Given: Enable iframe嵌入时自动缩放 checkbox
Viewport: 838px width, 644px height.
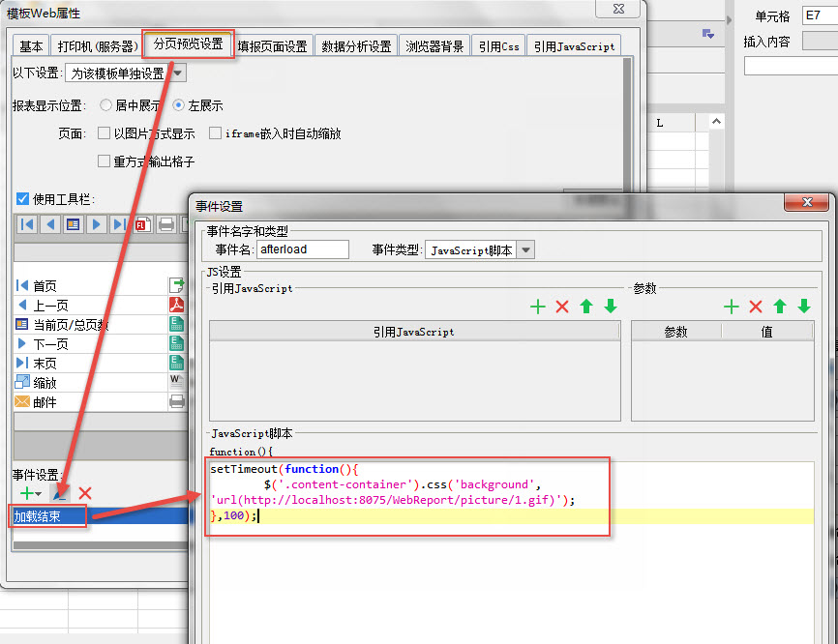Looking at the screenshot, I should pos(215,133).
